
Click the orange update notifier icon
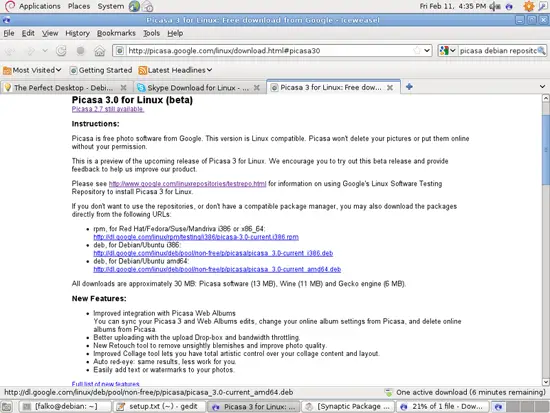tap(529, 6)
